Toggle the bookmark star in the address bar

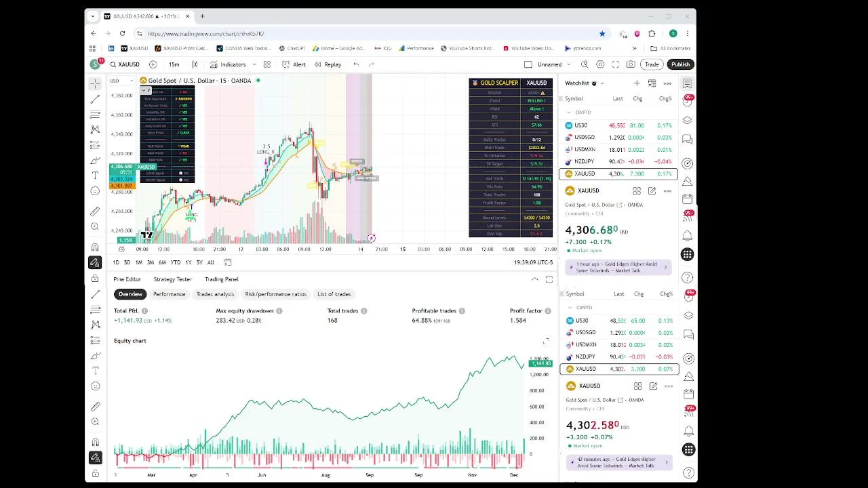(x=601, y=33)
